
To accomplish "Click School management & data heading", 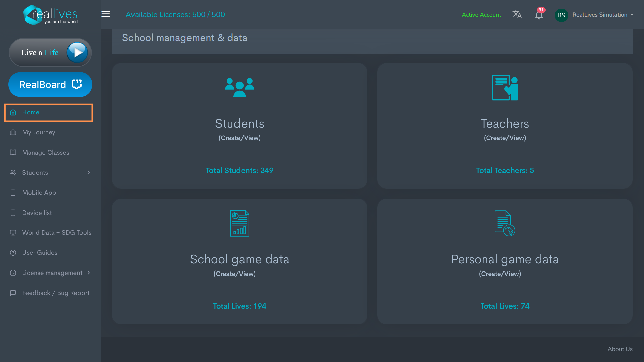I will click(184, 38).
